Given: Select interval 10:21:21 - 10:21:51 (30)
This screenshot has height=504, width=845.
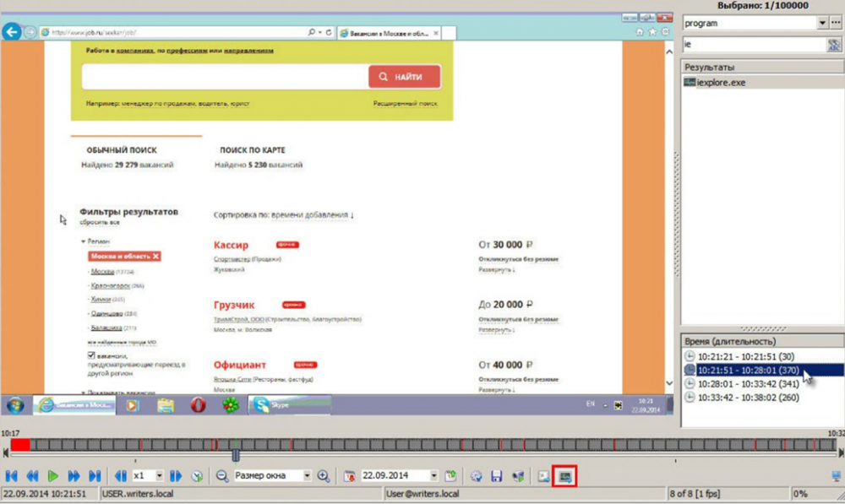Looking at the screenshot, I should (746, 356).
